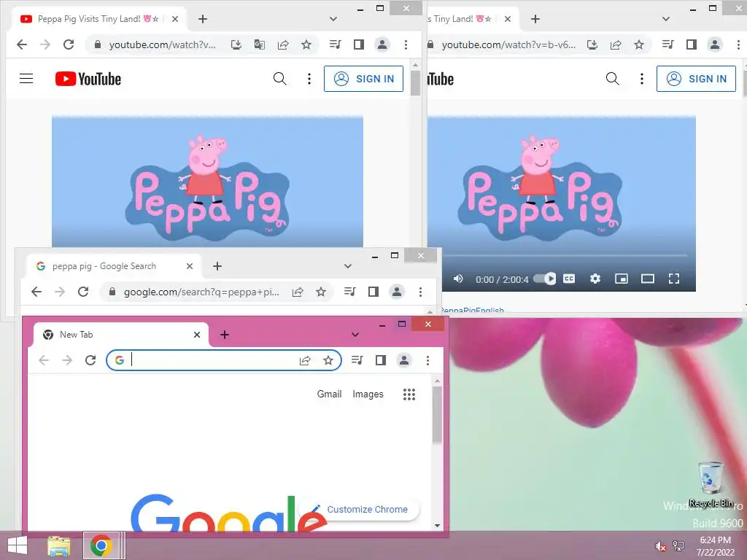
Task: Toggle autoplay switch in right YouTube player
Action: 544,279
